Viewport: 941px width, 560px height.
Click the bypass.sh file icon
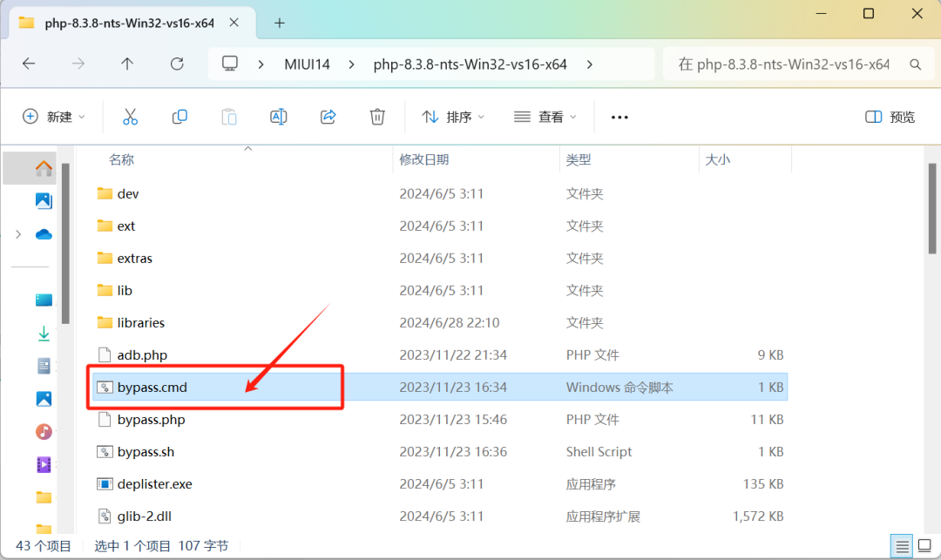105,451
